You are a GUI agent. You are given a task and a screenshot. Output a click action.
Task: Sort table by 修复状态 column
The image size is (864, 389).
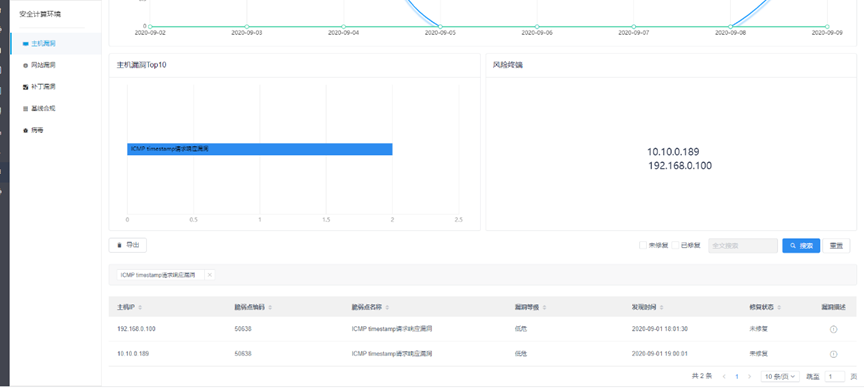tap(779, 307)
